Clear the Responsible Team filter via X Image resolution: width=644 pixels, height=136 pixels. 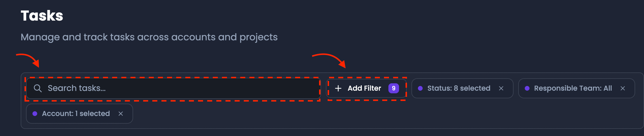[623, 88]
